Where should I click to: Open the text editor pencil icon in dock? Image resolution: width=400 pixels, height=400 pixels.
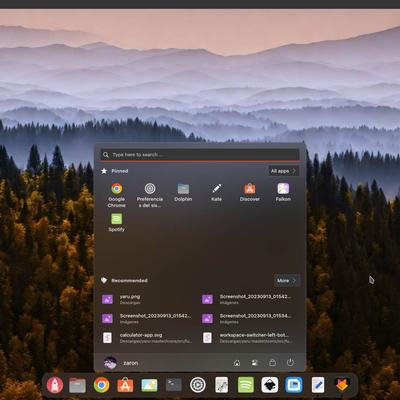pyautogui.click(x=318, y=385)
